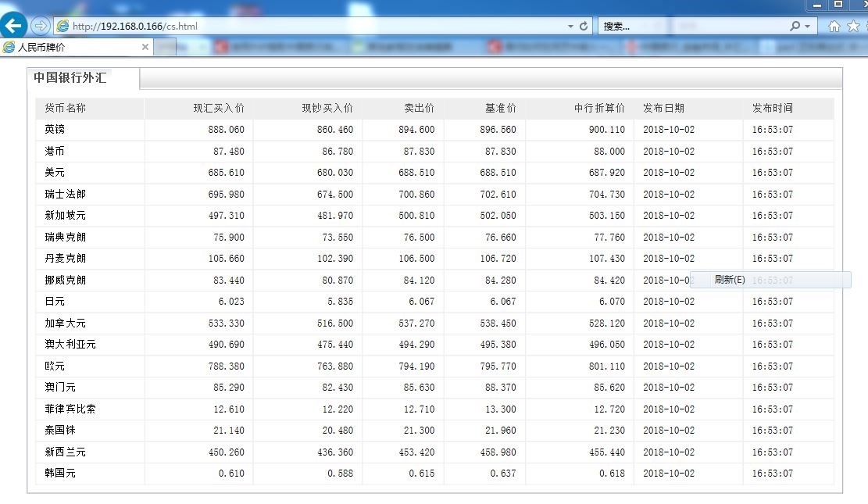Click the browser back arrow button

(13, 26)
